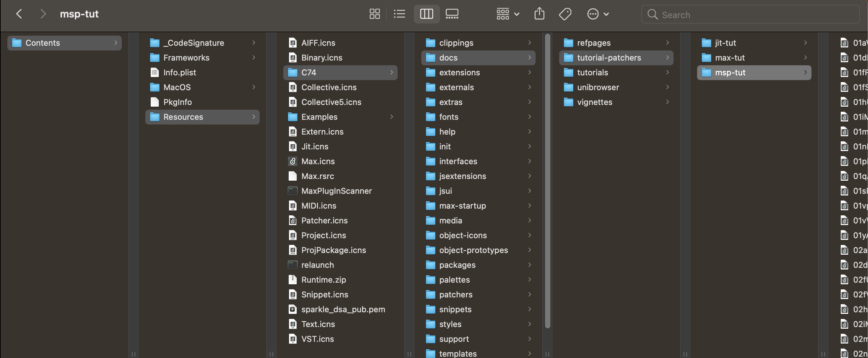The height and width of the screenshot is (358, 868).
Task: Focus the Search field
Action: [750, 14]
